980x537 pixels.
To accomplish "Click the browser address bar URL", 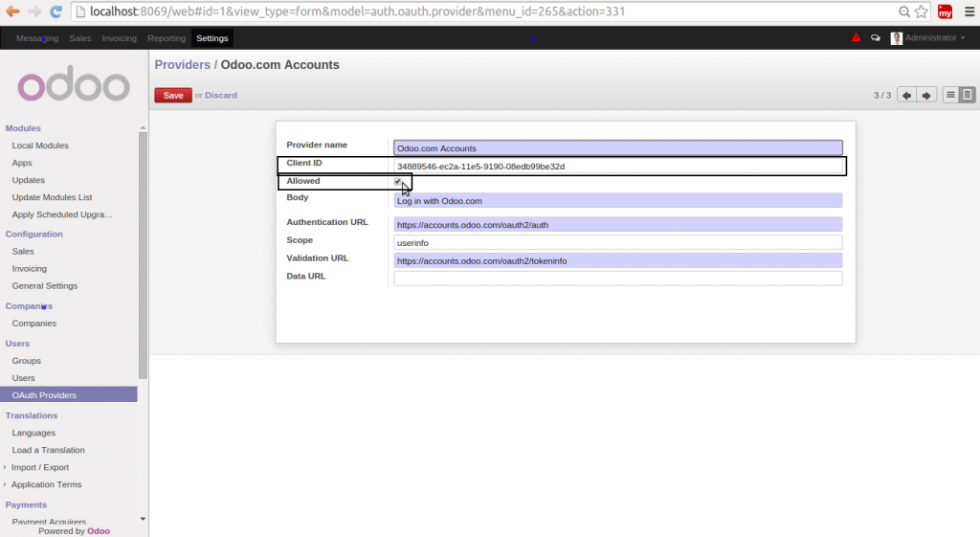I will [x=358, y=11].
